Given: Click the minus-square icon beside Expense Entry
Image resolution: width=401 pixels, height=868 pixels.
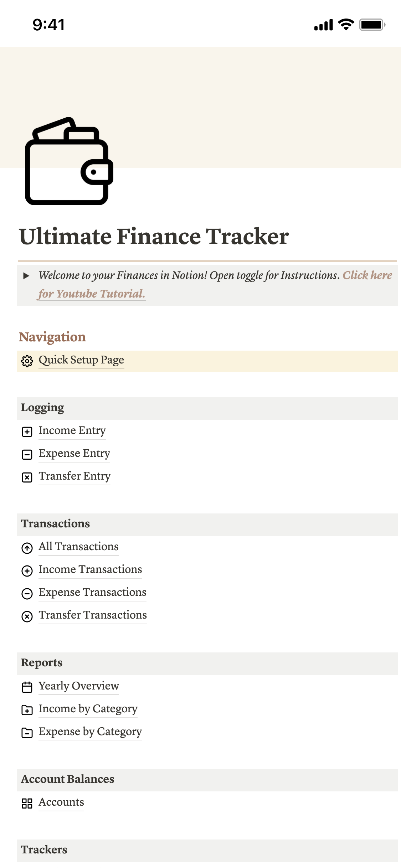Looking at the screenshot, I should [27, 454].
